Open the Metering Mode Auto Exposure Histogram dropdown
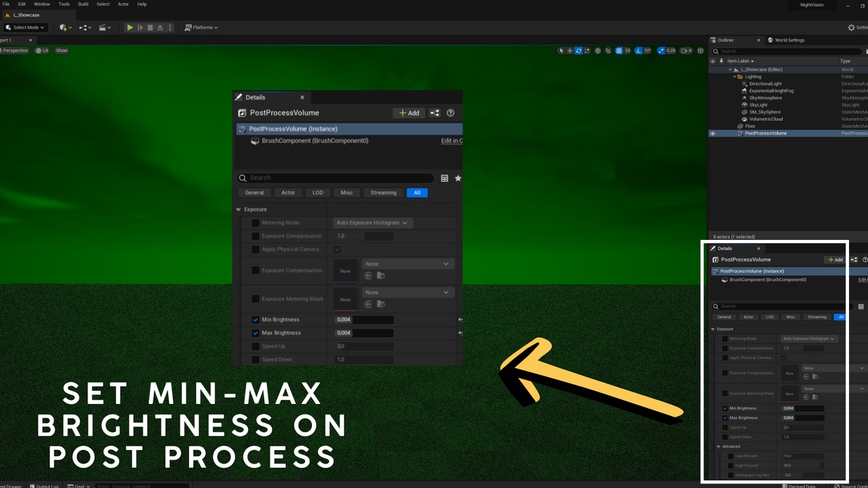The image size is (868, 488). (373, 223)
